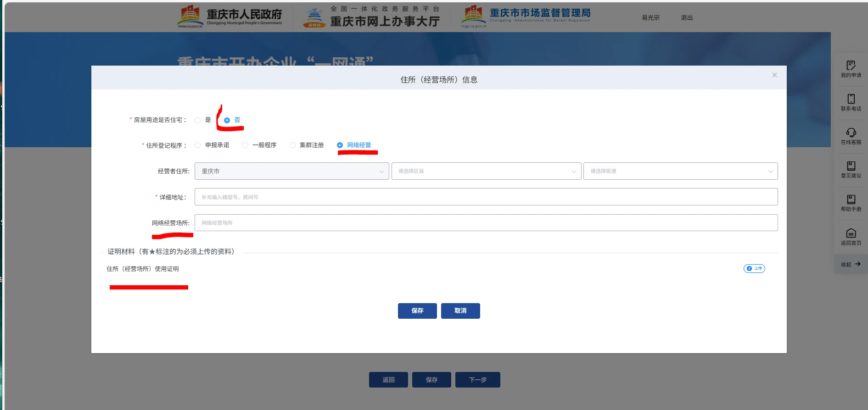The height and width of the screenshot is (410, 868).
Task: Pick the 集群注册 radio option
Action: tap(292, 145)
